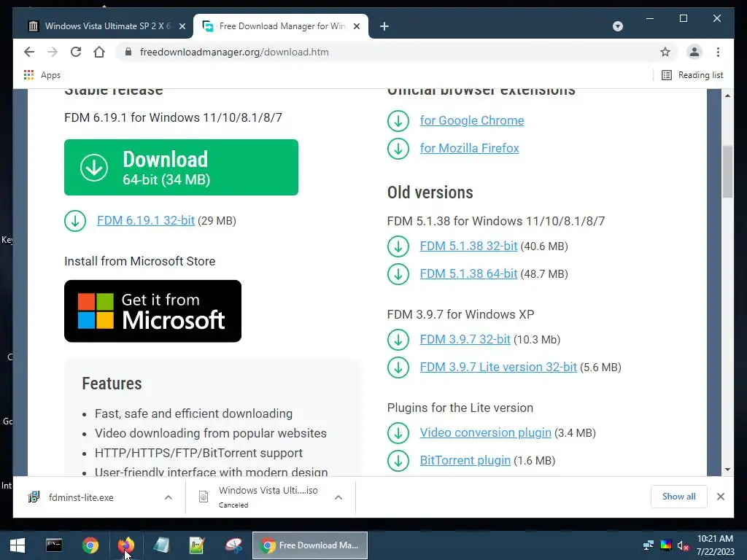
Task: Open the extension for Mozilla Firefox link
Action: click(469, 148)
